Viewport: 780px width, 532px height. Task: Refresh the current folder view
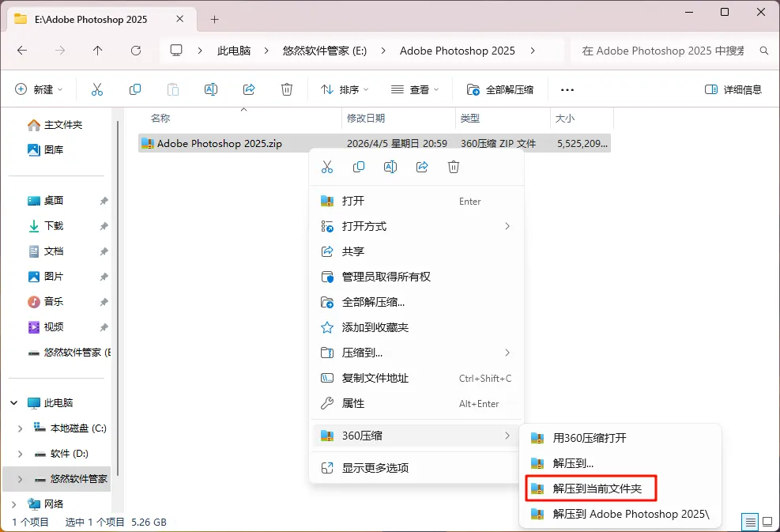pos(136,51)
